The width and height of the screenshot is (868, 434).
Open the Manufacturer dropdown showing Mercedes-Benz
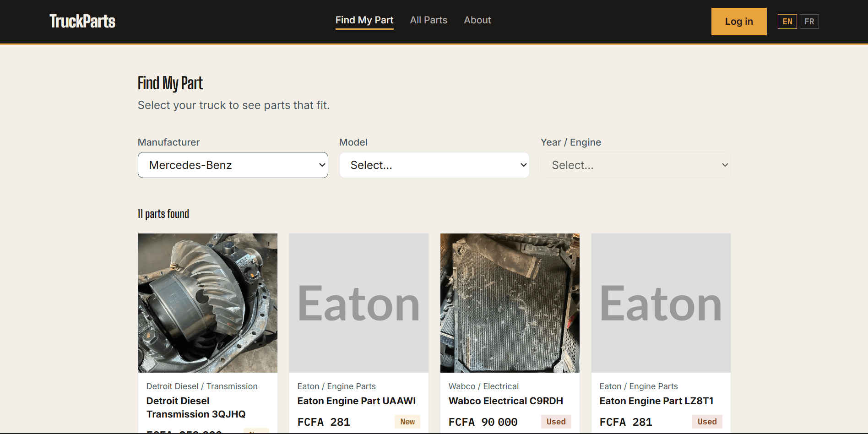(233, 165)
